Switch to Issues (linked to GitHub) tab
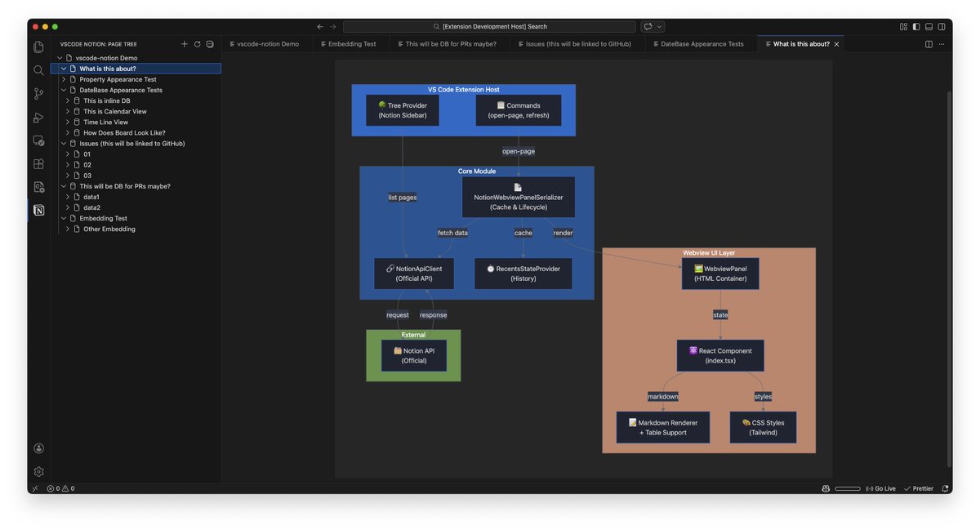 click(578, 44)
